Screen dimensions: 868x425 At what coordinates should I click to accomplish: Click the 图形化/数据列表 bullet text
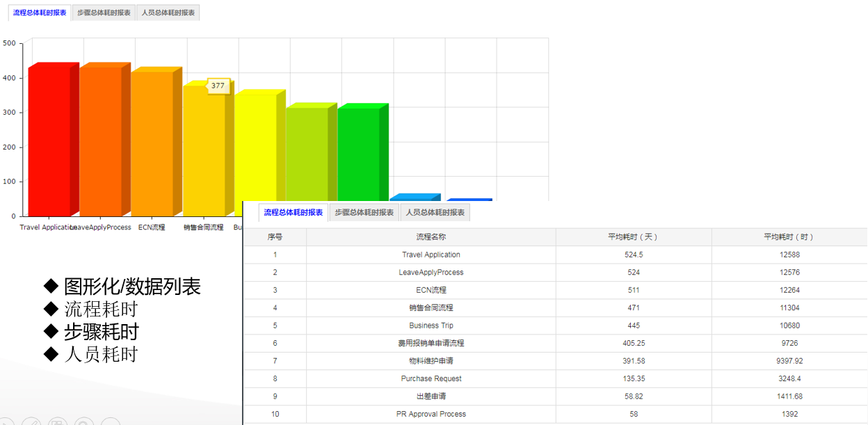point(132,287)
